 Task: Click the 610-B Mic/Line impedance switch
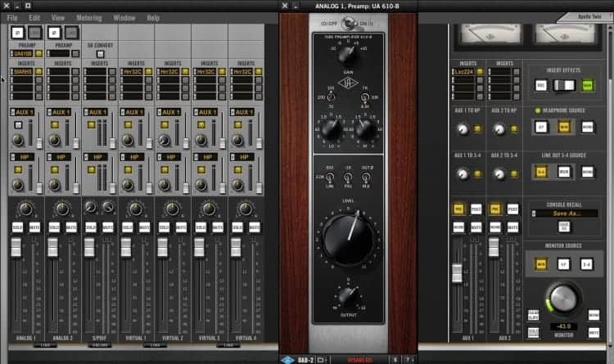tap(330, 178)
